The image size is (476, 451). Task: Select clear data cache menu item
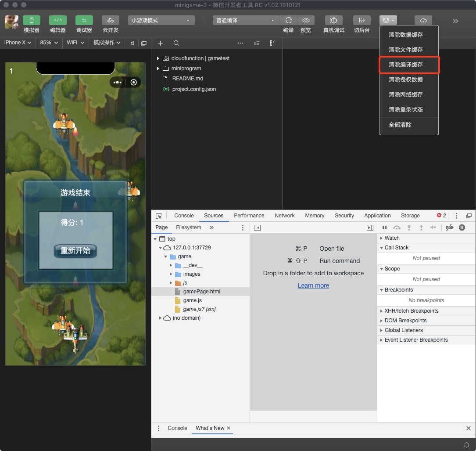click(x=408, y=35)
